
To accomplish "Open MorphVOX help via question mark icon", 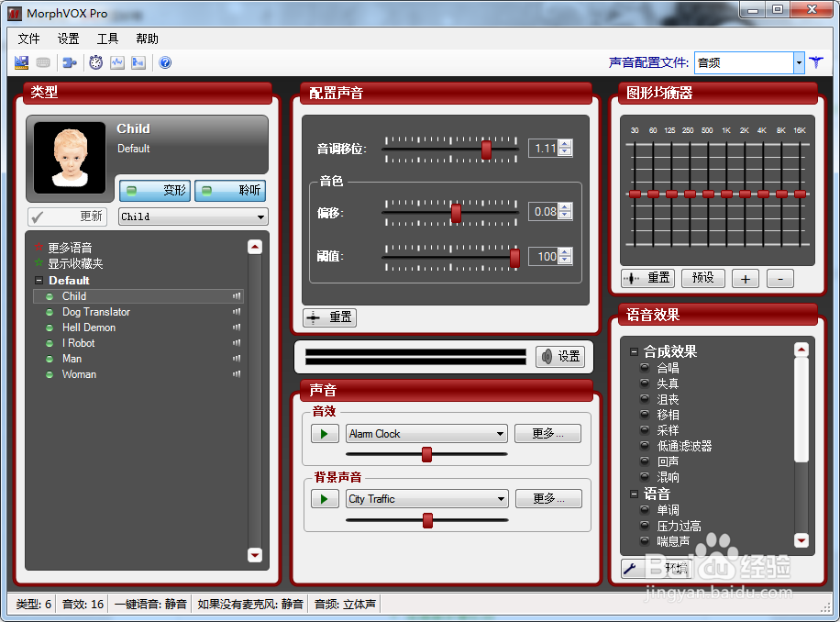I will coord(166,62).
